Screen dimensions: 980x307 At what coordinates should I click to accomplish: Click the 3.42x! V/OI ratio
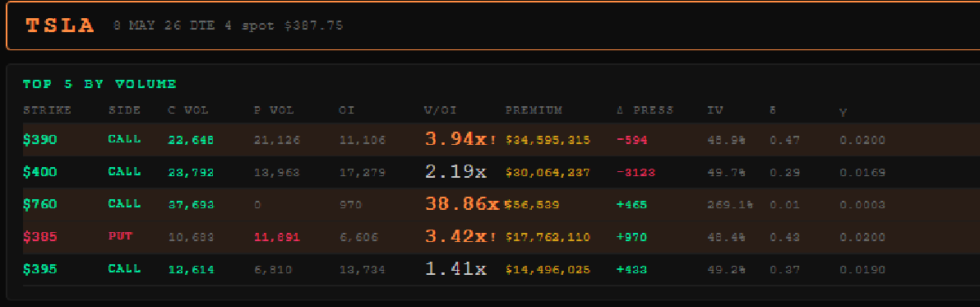point(461,236)
